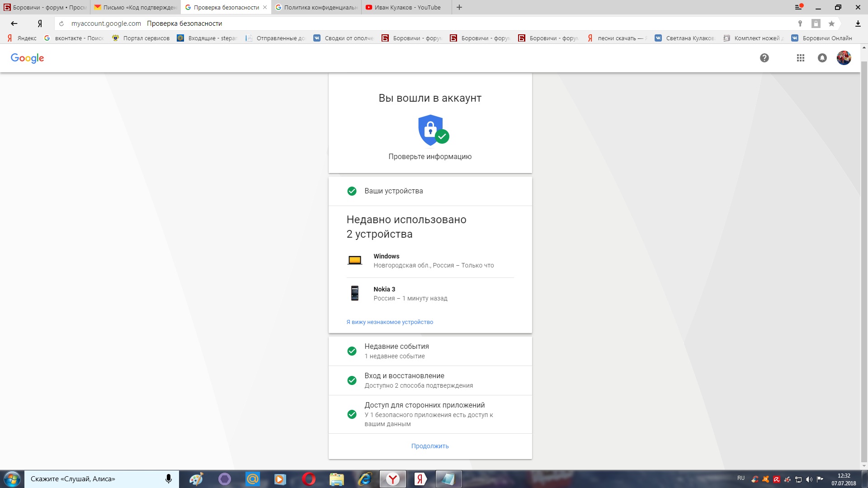Open the red Я Yandex taskbar shortcut
The image size is (868, 488).
tap(420, 479)
